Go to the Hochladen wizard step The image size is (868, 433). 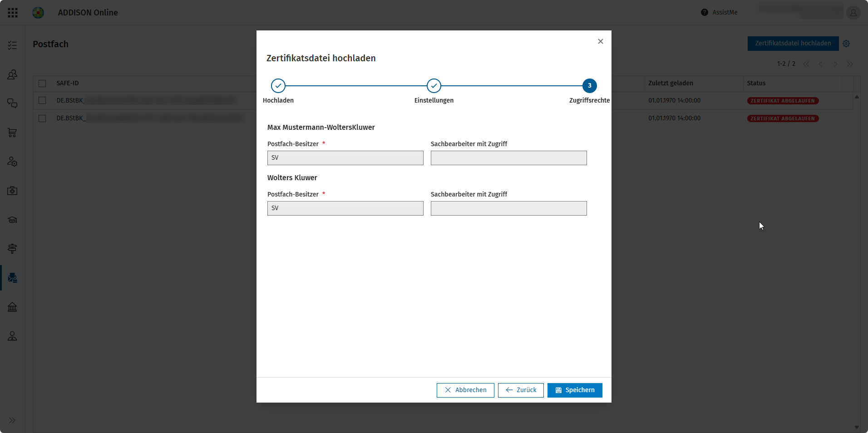(278, 86)
